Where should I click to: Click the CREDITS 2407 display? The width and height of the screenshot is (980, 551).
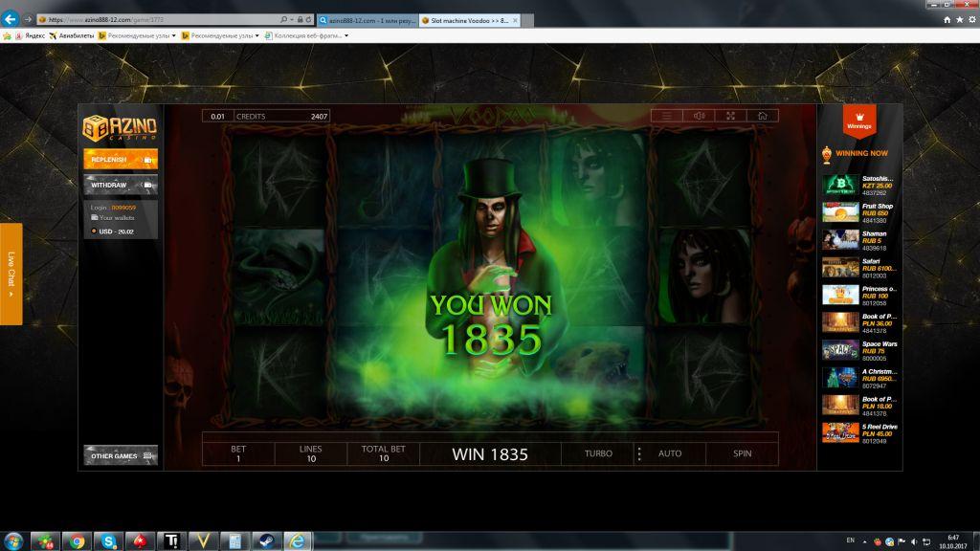click(x=281, y=116)
